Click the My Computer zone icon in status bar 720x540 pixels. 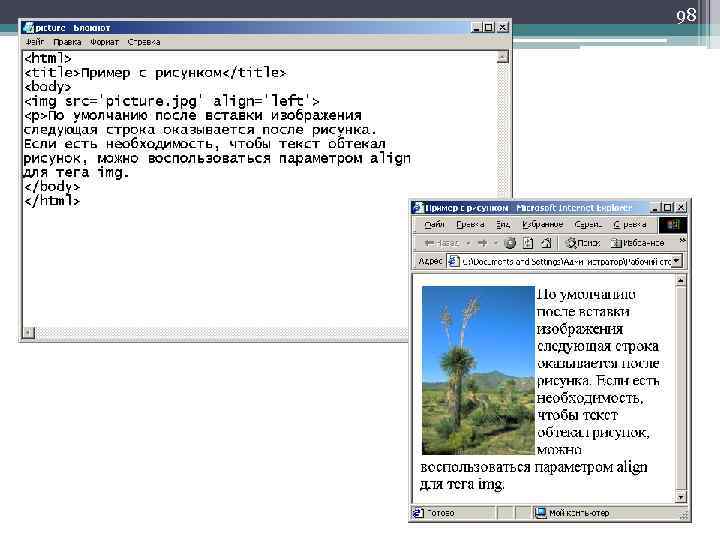tap(540, 512)
